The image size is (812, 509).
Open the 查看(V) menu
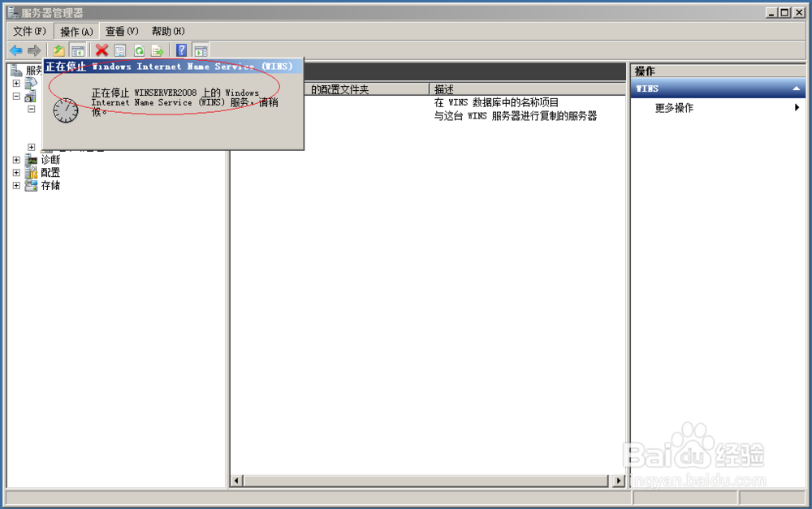click(x=123, y=31)
